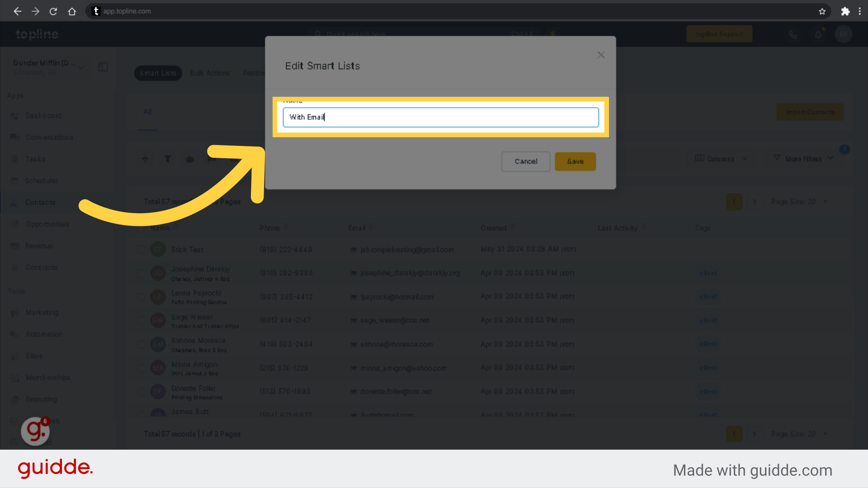Open notifications bell icon
Image resolution: width=868 pixels, height=488 pixels.
(x=818, y=34)
